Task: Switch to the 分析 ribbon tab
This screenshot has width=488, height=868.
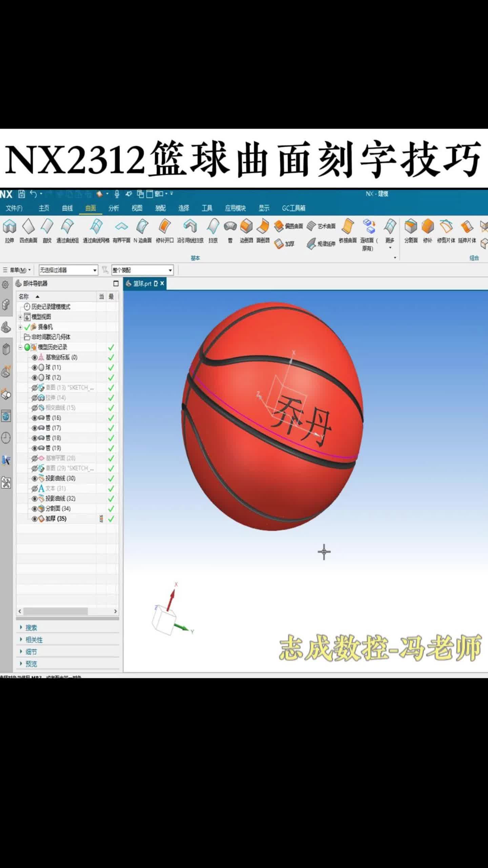Action: pyautogui.click(x=114, y=208)
